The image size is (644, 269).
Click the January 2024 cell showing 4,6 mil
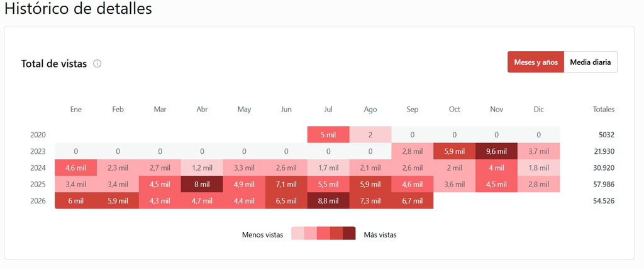point(75,168)
